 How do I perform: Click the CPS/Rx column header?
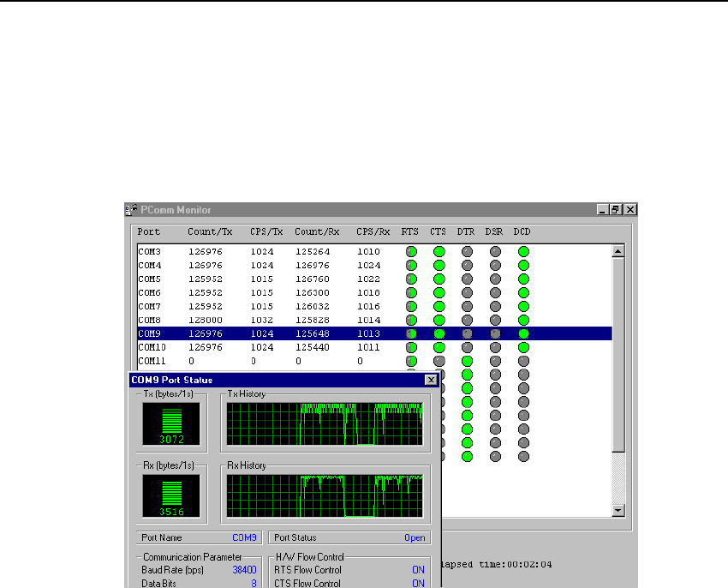click(x=373, y=231)
